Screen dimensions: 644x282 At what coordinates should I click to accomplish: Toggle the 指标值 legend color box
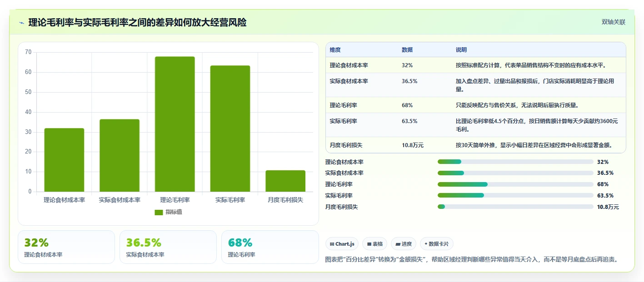(159, 212)
